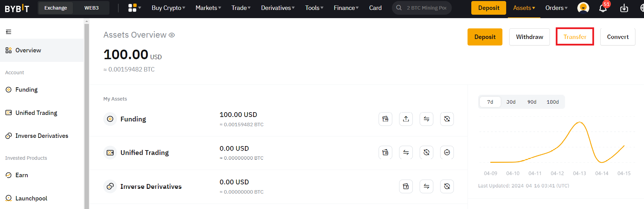The width and height of the screenshot is (644, 209).
Task: Click the app download icon in header
Action: [x=624, y=8]
